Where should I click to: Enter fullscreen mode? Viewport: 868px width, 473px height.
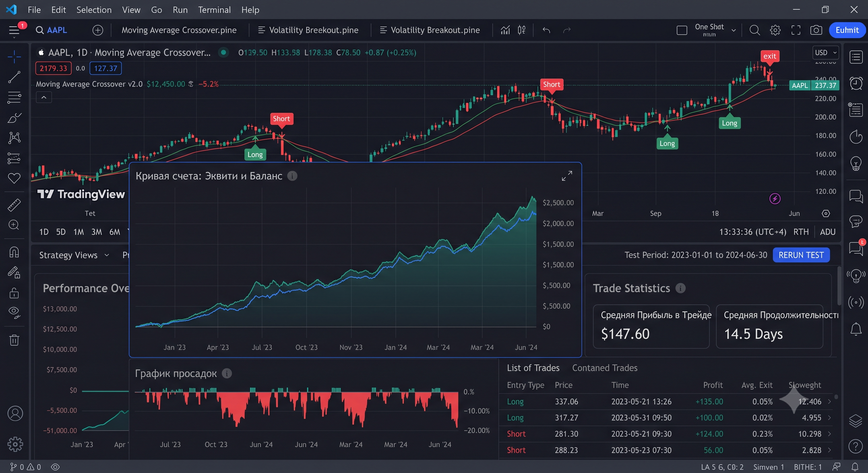click(x=796, y=30)
